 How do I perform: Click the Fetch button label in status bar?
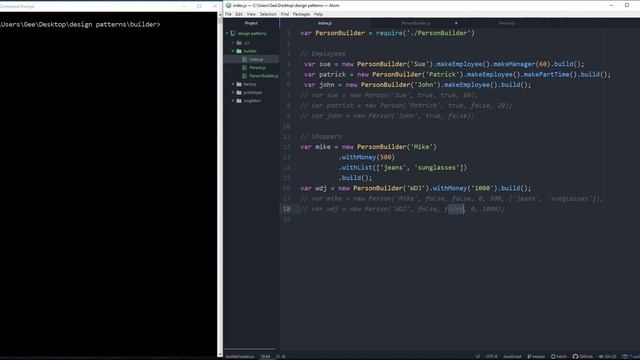[561, 356]
